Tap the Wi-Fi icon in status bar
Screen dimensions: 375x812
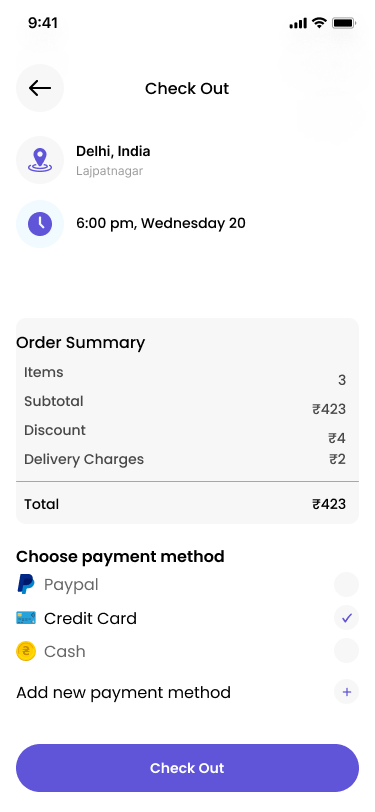(319, 23)
